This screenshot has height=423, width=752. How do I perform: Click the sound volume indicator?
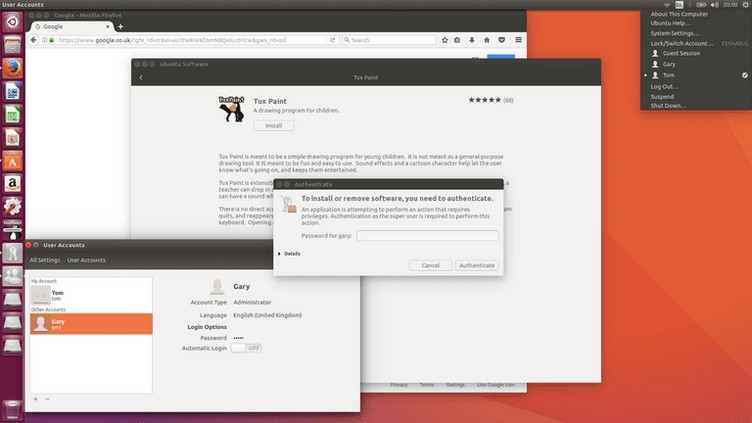coord(715,5)
